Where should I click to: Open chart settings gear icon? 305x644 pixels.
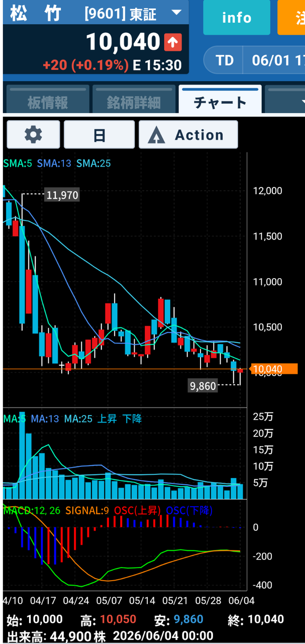(x=34, y=134)
